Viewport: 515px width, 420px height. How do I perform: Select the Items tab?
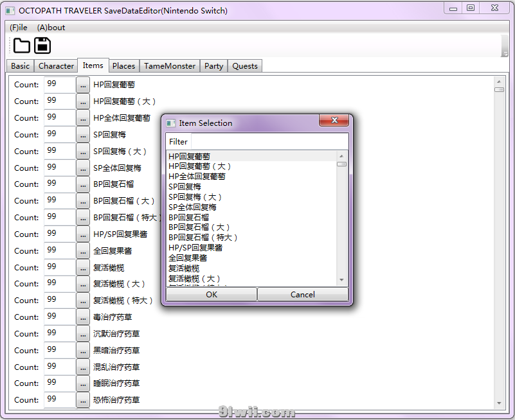click(93, 66)
